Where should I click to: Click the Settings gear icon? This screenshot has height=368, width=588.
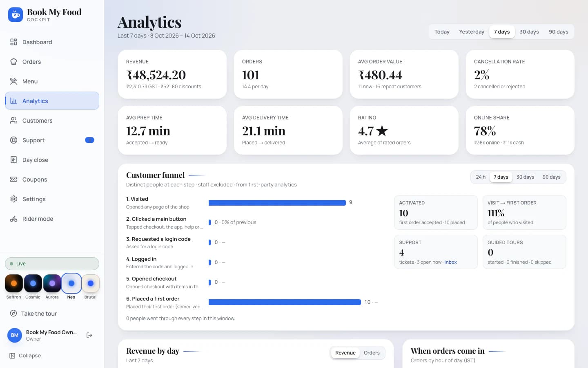[x=13, y=199]
